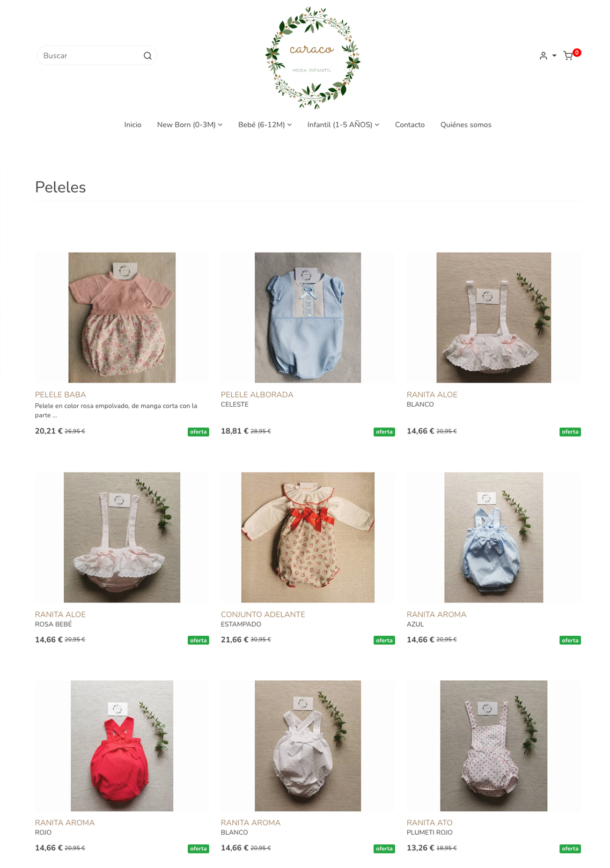
Task: Go to the Inicio page
Action: [133, 124]
